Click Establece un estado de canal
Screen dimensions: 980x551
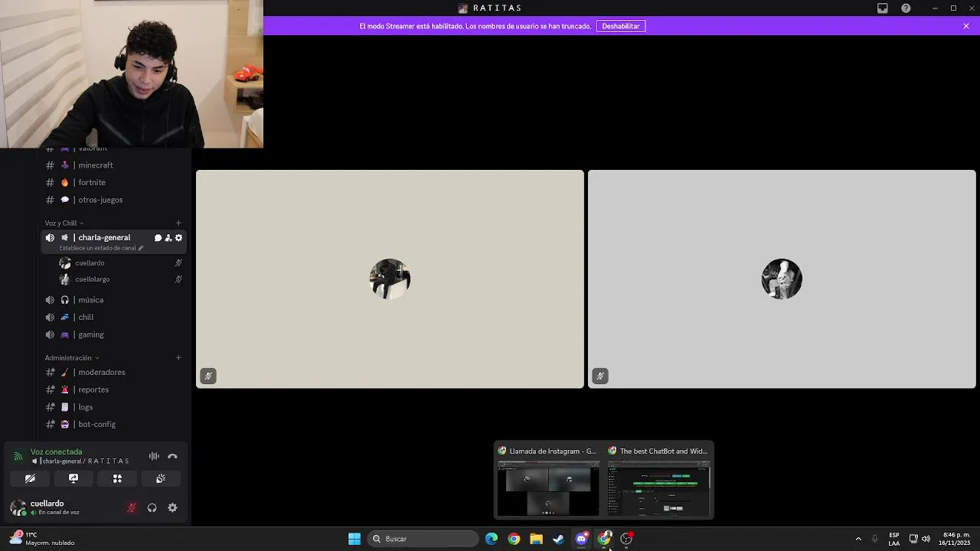click(x=97, y=248)
